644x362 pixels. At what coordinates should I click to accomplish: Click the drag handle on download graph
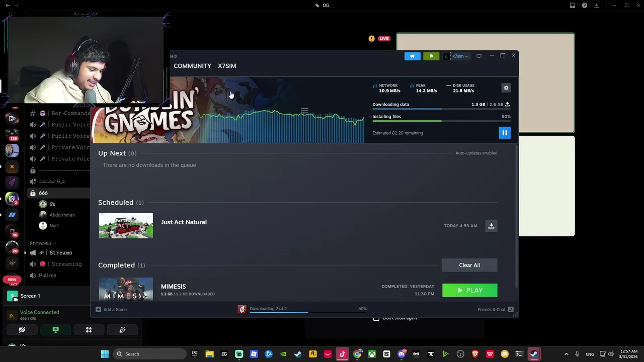[304, 111]
